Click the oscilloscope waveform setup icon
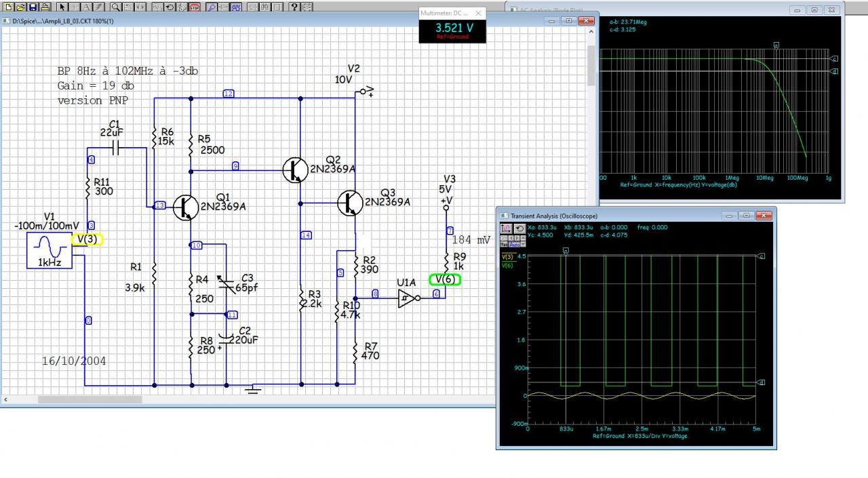The width and height of the screenshot is (868, 478). click(x=506, y=228)
